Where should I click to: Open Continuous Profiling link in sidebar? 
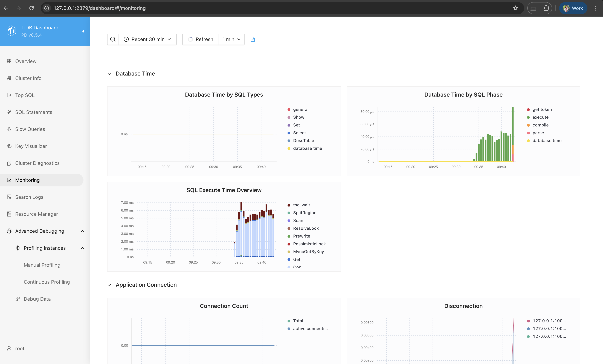(47, 282)
